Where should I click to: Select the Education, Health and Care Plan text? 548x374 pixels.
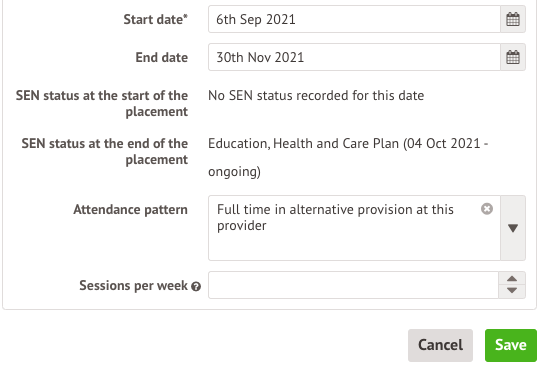(x=348, y=157)
